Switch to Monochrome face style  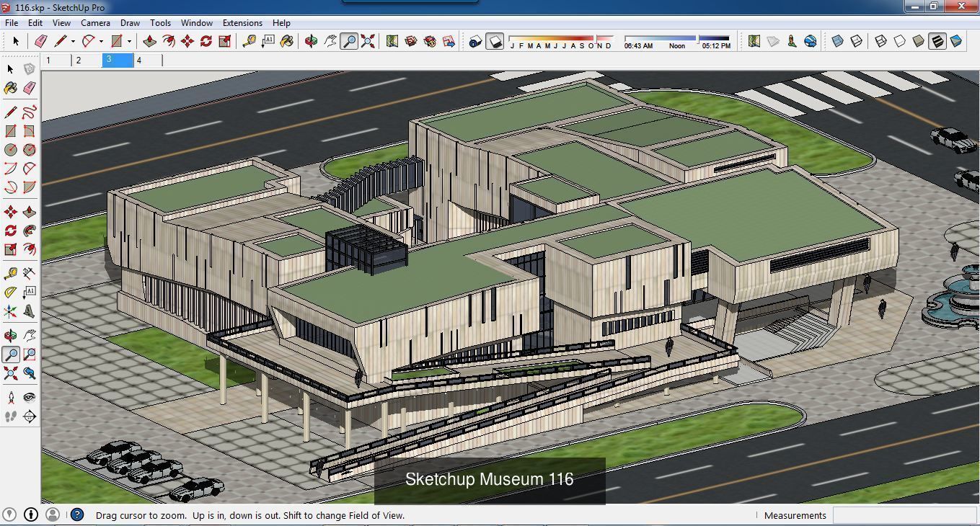click(x=956, y=41)
